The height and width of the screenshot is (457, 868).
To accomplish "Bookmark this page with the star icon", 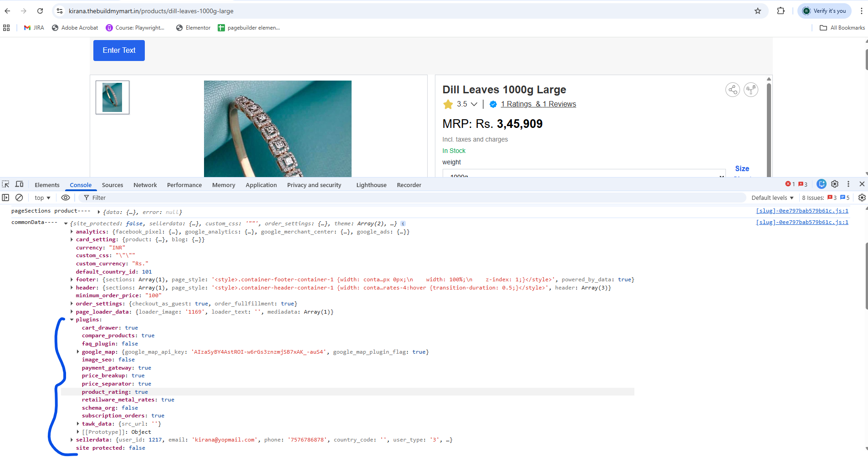I will [758, 11].
